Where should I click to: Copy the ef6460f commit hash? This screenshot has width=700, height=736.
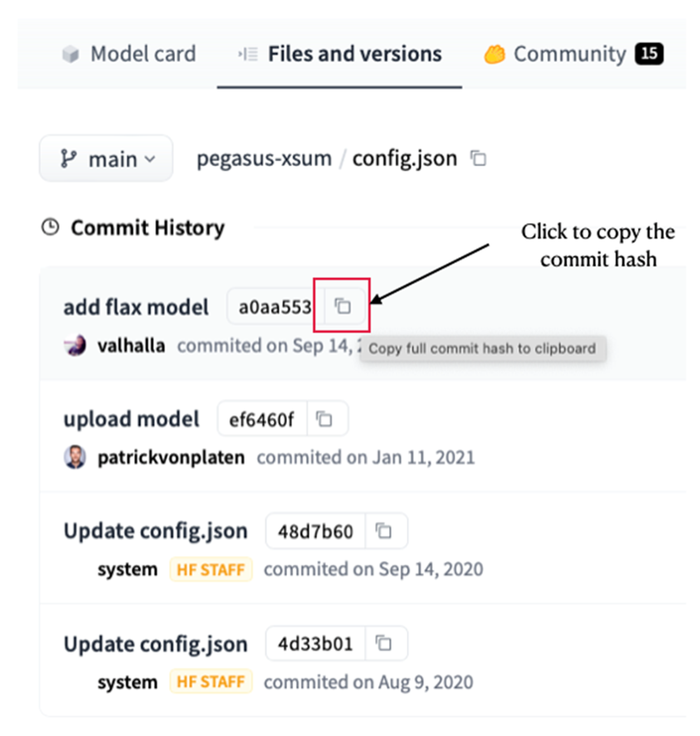[325, 419]
